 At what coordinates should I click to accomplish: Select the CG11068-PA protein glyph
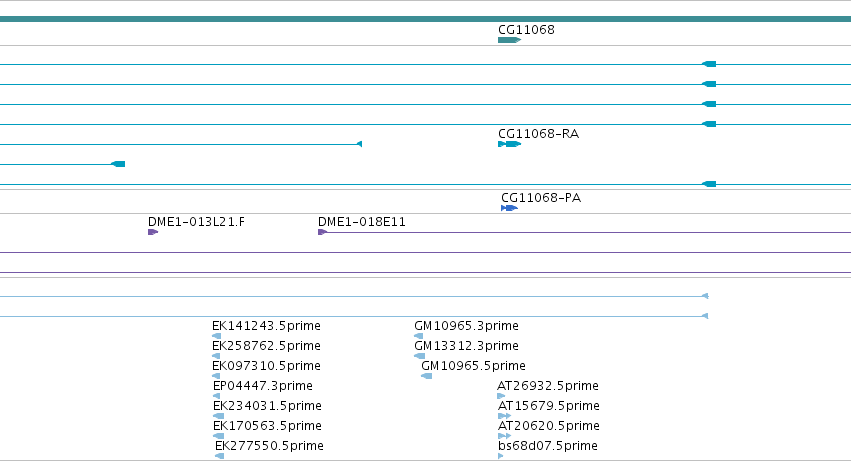point(509,208)
